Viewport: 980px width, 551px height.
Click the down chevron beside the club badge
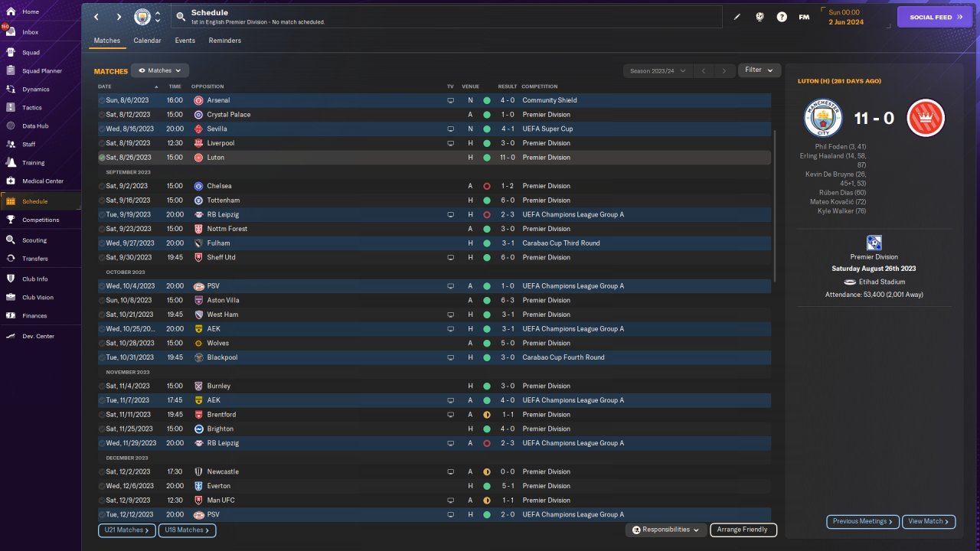pyautogui.click(x=158, y=21)
